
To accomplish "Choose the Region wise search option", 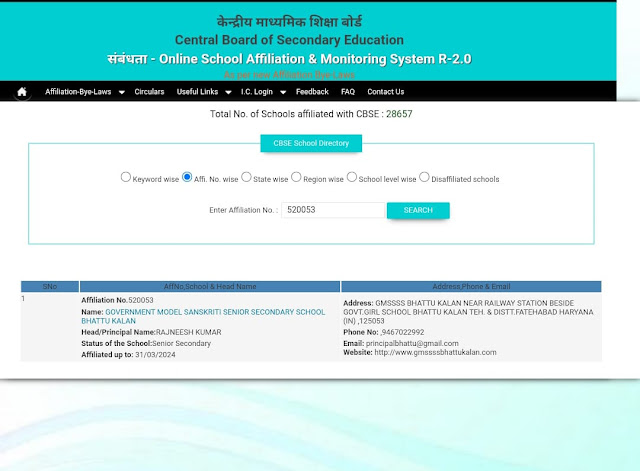I will pos(296,177).
